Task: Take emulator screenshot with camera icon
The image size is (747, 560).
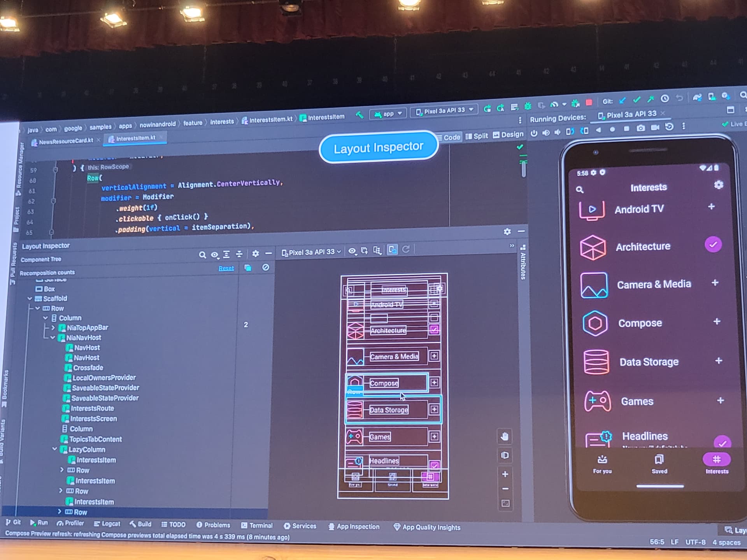Action: [x=640, y=128]
